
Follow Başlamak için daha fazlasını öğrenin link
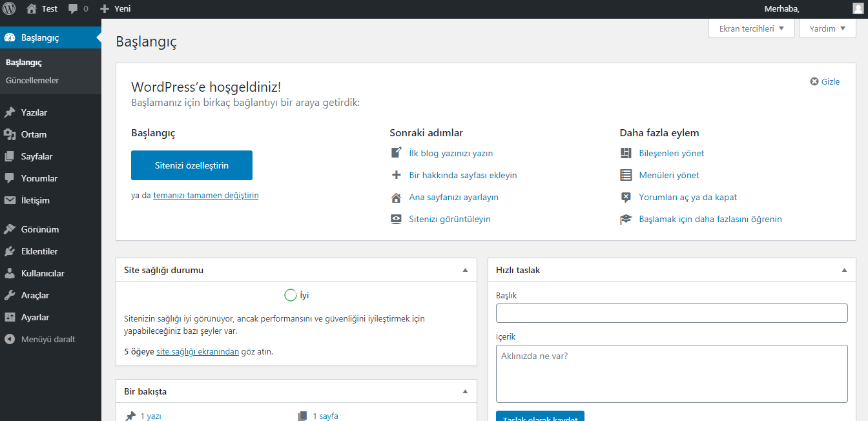[x=710, y=219]
